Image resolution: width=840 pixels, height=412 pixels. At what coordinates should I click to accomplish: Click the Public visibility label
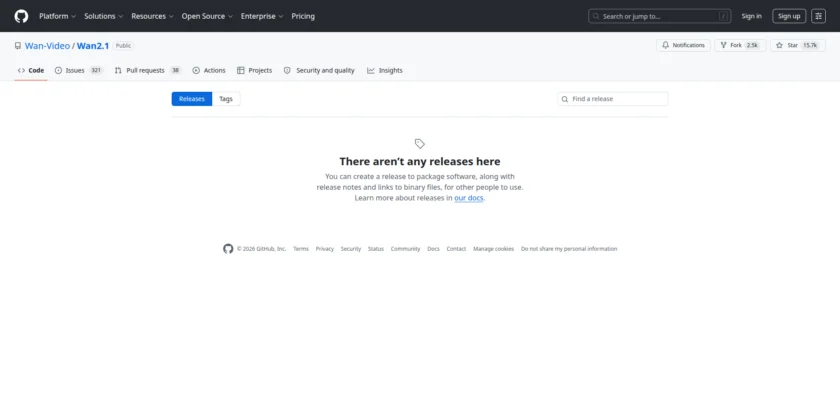[123, 46]
